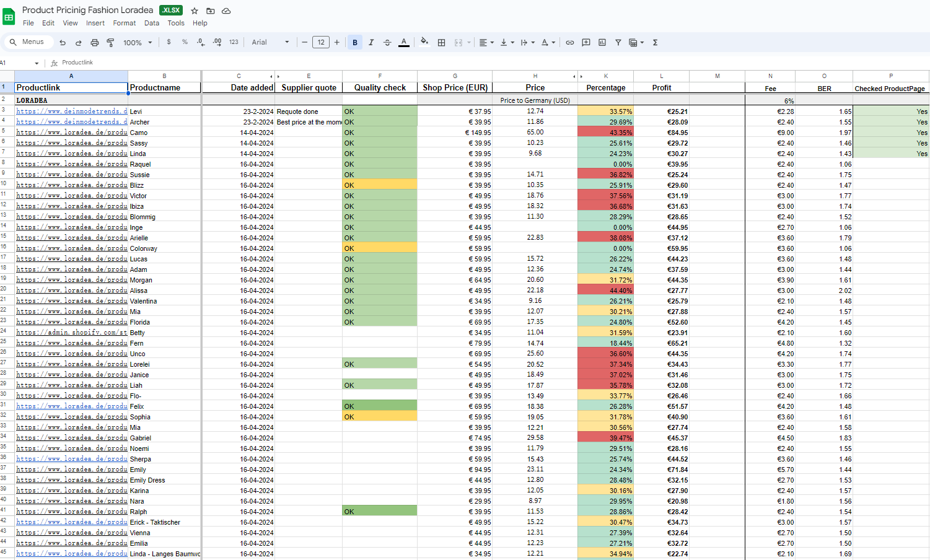930x560 pixels.
Task: Open the zoom level dropdown
Action: pyautogui.click(x=138, y=42)
